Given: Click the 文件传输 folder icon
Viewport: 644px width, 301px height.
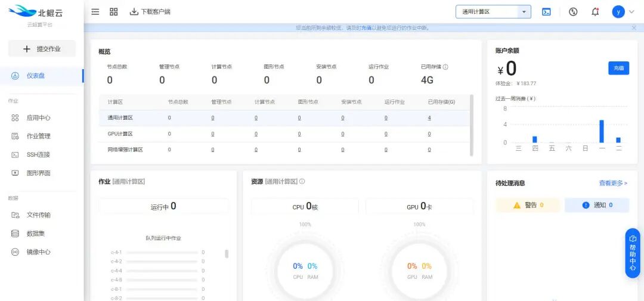Looking at the screenshot, I should click(15, 215).
